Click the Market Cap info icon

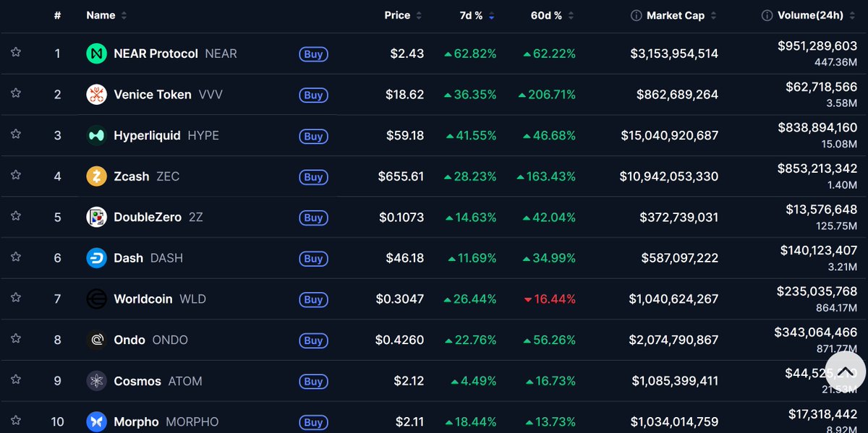637,16
